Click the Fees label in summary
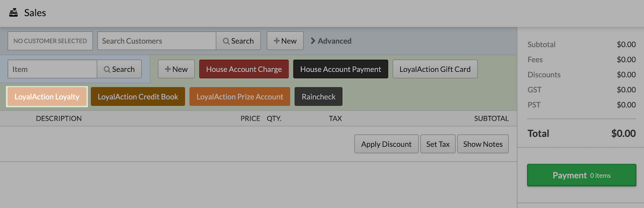The height and width of the screenshot is (208, 644). (535, 59)
